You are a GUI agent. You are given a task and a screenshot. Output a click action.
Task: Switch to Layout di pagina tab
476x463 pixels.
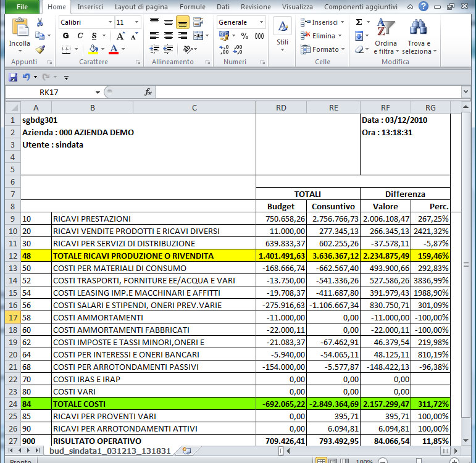click(141, 7)
